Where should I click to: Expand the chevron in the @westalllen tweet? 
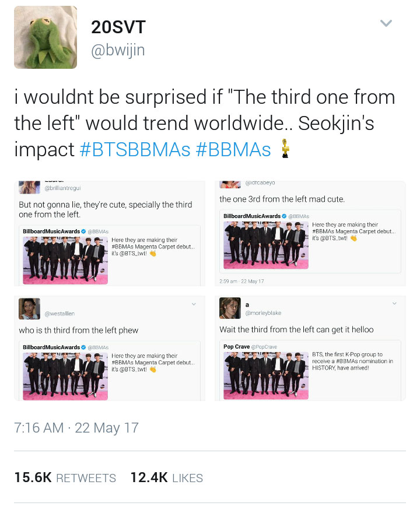[194, 304]
